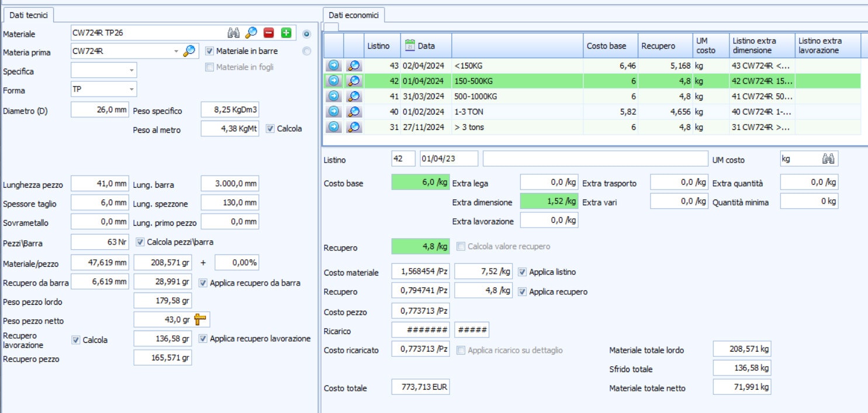Click the calendar icon in Data column header
The width and height of the screenshot is (868, 413).
(410, 45)
